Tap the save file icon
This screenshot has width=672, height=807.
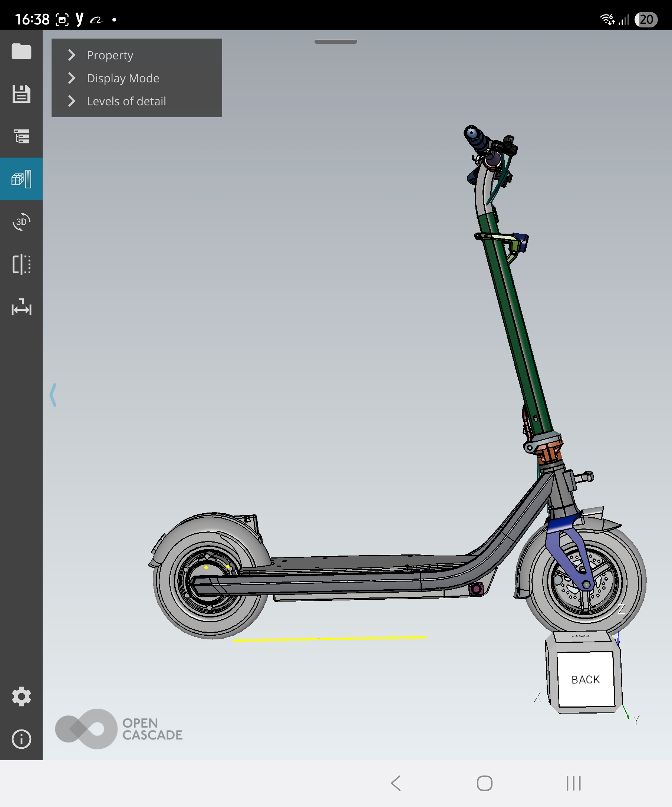(x=21, y=94)
